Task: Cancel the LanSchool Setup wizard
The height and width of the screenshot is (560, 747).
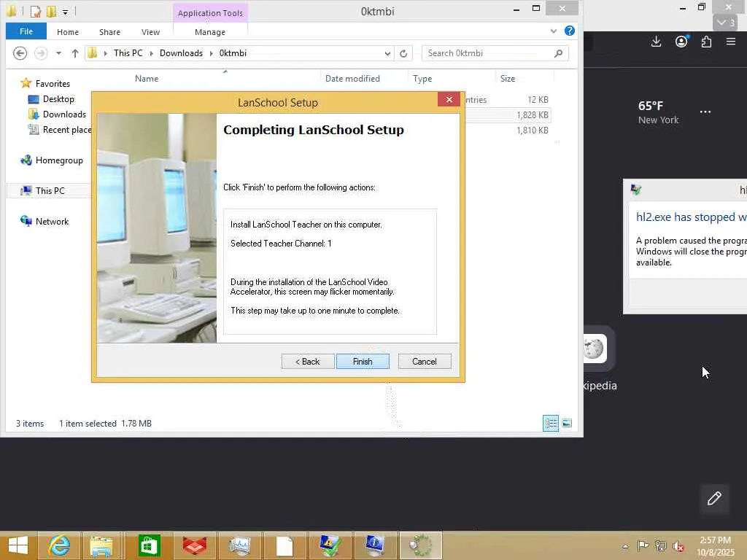Action: 425,362
